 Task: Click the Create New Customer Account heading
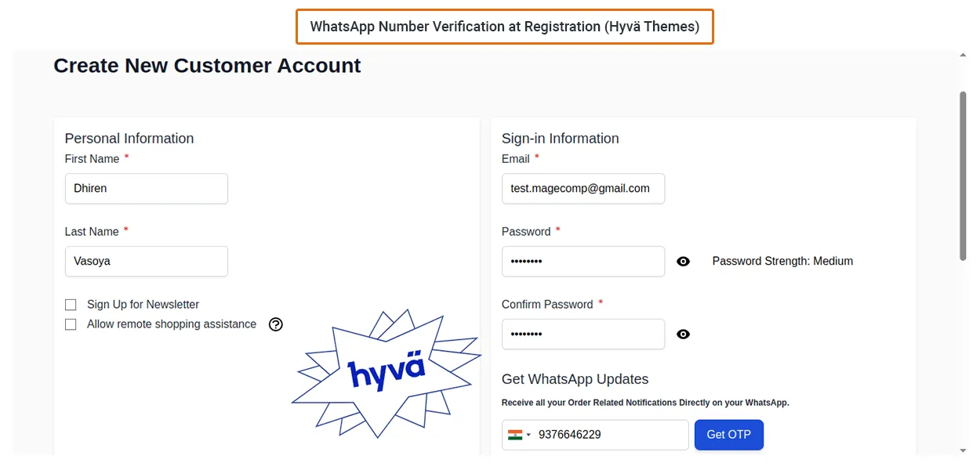(x=207, y=66)
